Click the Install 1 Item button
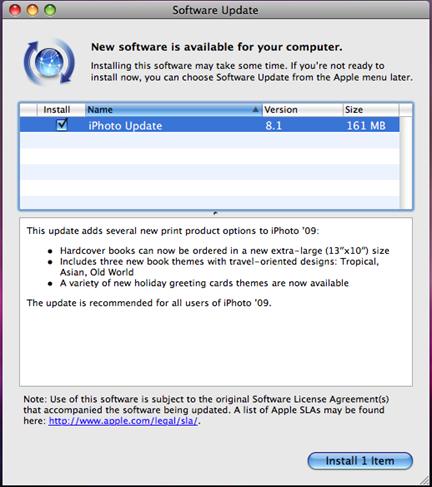This screenshot has height=487, width=432. point(360,461)
